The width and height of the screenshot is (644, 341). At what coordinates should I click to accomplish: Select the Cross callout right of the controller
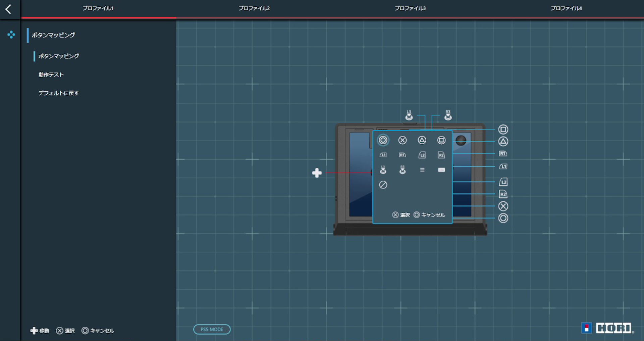pyautogui.click(x=503, y=206)
